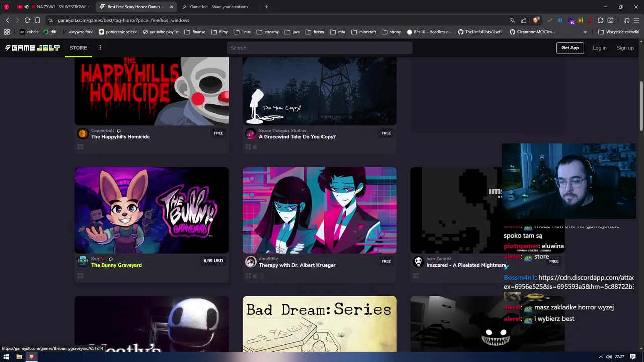Click Ivan Zanotti developer avatar
644x362 pixels.
click(418, 262)
